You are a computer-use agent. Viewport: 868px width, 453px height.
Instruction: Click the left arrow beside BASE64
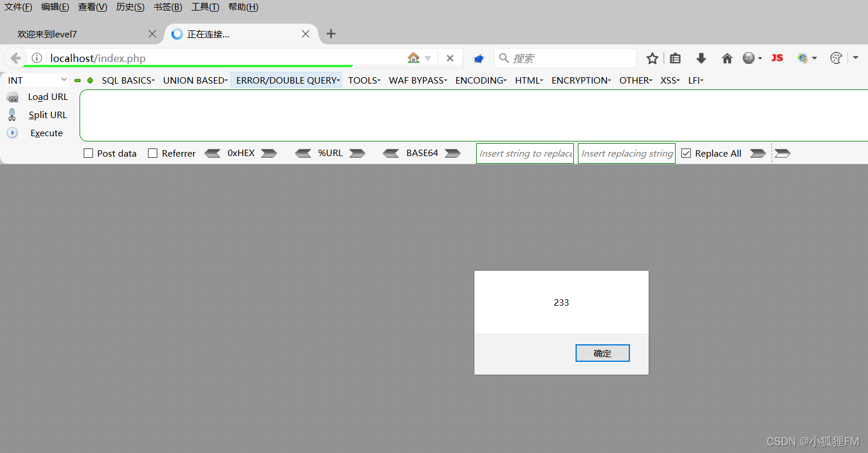[391, 153]
